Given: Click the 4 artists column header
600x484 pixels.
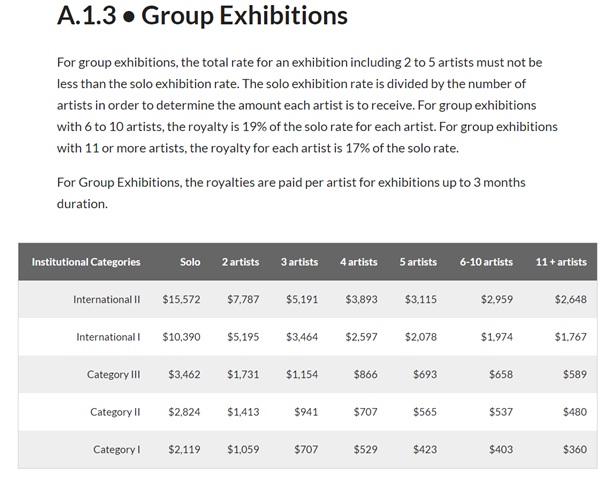Looking at the screenshot, I should (359, 262).
